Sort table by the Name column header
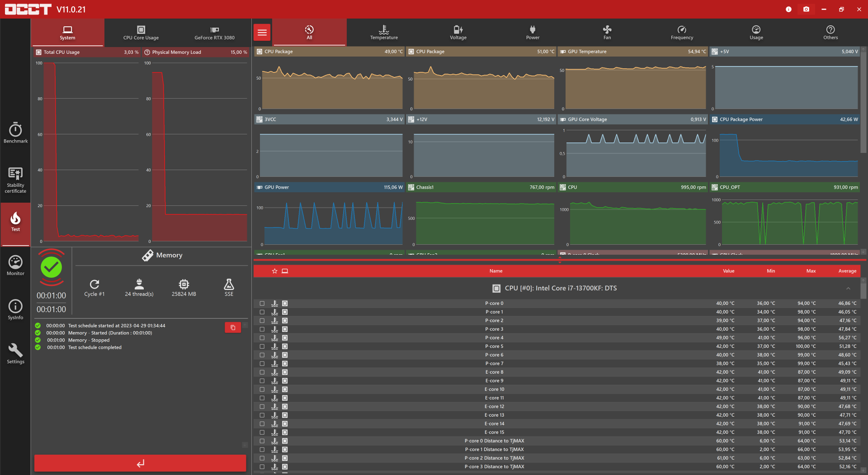Screen dimensions: 868x475 pyautogui.click(x=496, y=271)
